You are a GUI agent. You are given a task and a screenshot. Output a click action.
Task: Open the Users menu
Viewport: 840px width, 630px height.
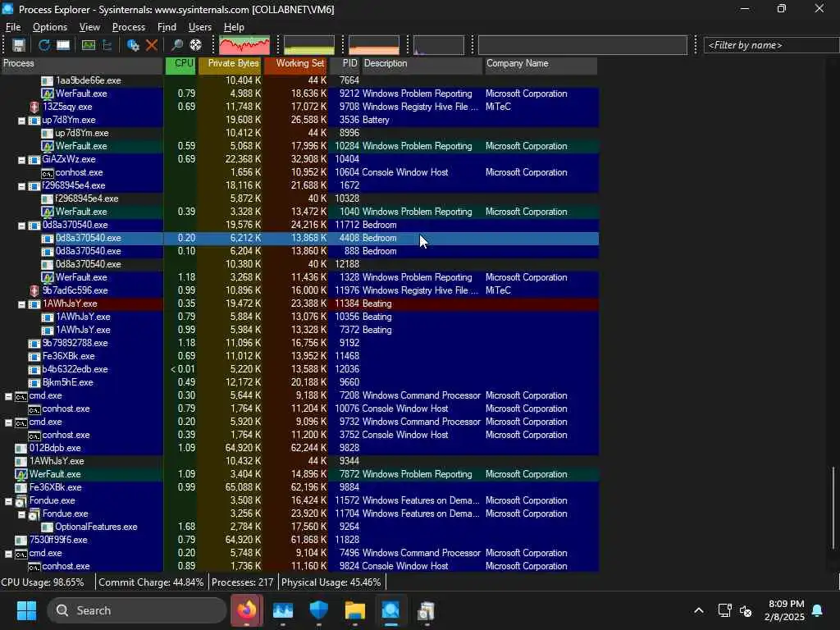[200, 27]
